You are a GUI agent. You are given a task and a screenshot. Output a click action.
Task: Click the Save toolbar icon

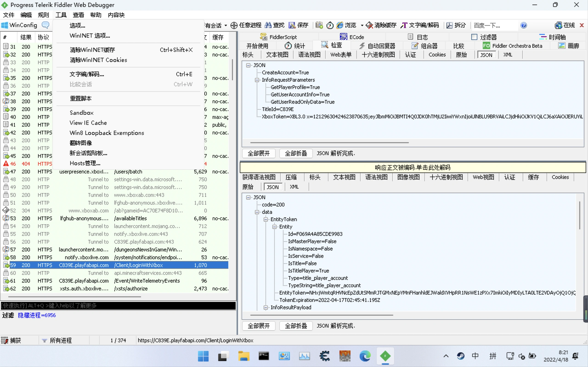tap(292, 25)
